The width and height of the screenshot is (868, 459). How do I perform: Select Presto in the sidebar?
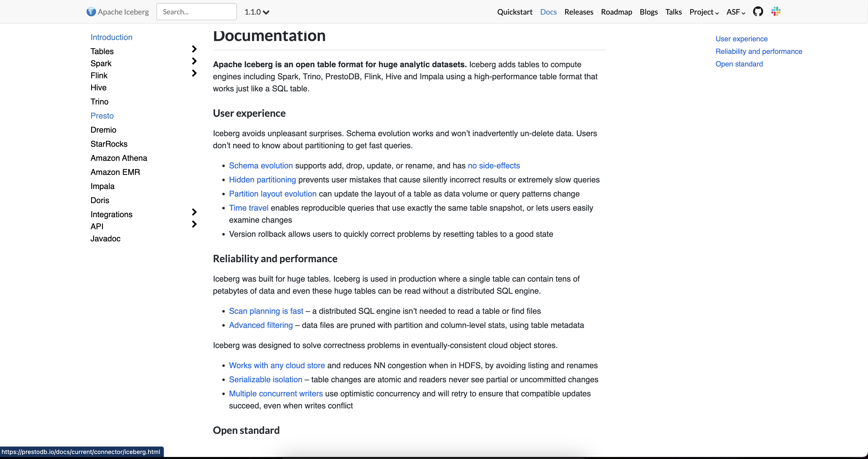tap(102, 116)
